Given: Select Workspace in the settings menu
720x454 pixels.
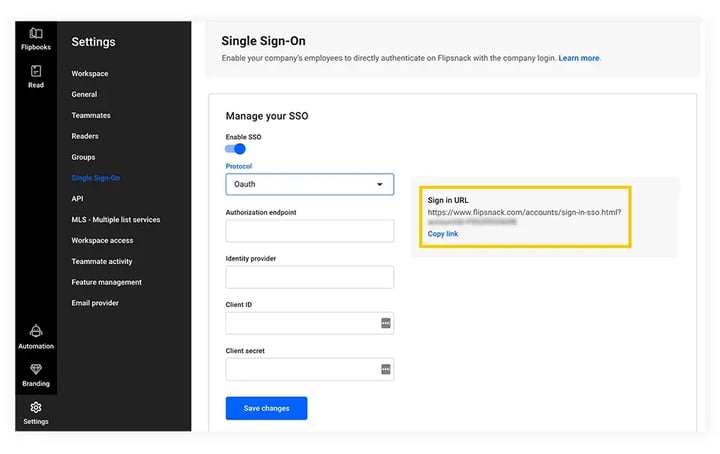Looking at the screenshot, I should coord(90,73).
